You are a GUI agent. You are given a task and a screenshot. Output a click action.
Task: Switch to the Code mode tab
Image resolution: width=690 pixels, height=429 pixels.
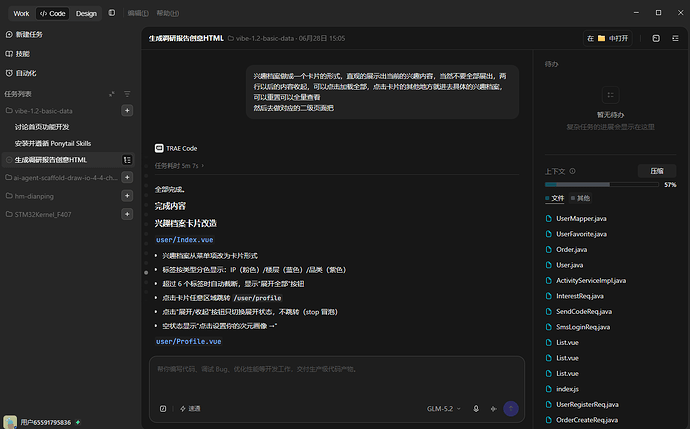(x=52, y=14)
